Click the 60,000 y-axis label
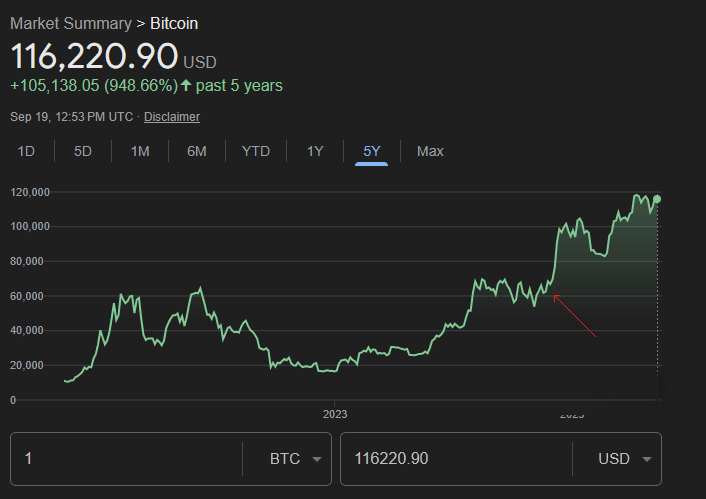The image size is (706, 499). point(27,296)
